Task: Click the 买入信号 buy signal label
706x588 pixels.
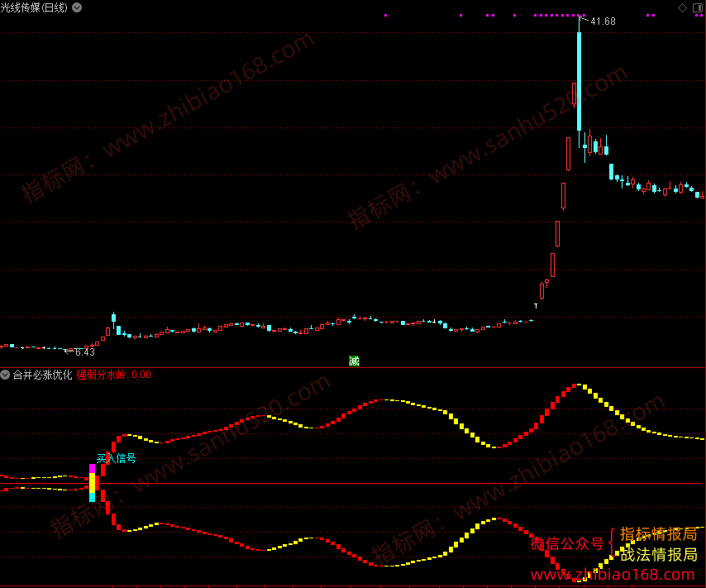Action: 117,459
